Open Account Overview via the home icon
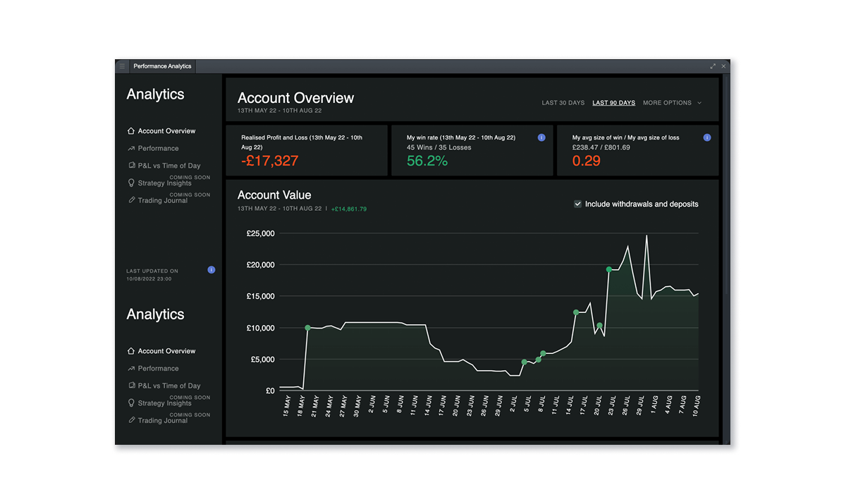The image size is (846, 504). coord(130,130)
